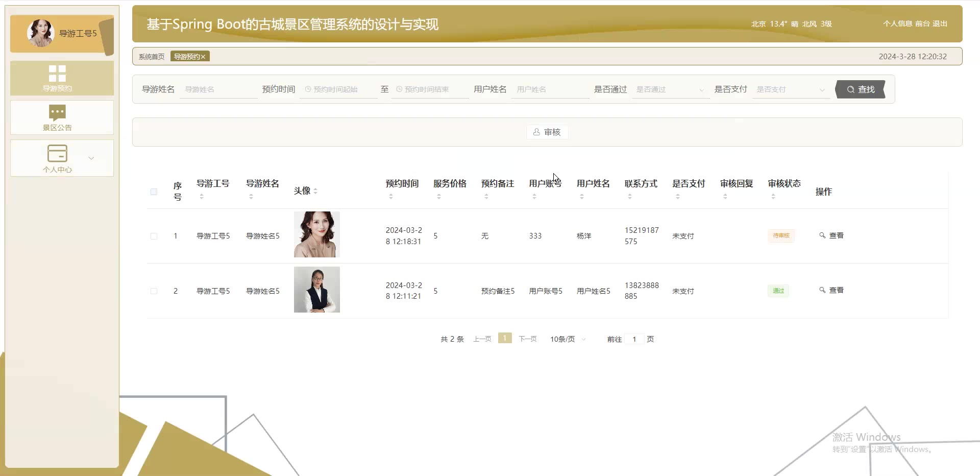Go to previous page with 上一页
The height and width of the screenshot is (476, 980).
(x=482, y=339)
